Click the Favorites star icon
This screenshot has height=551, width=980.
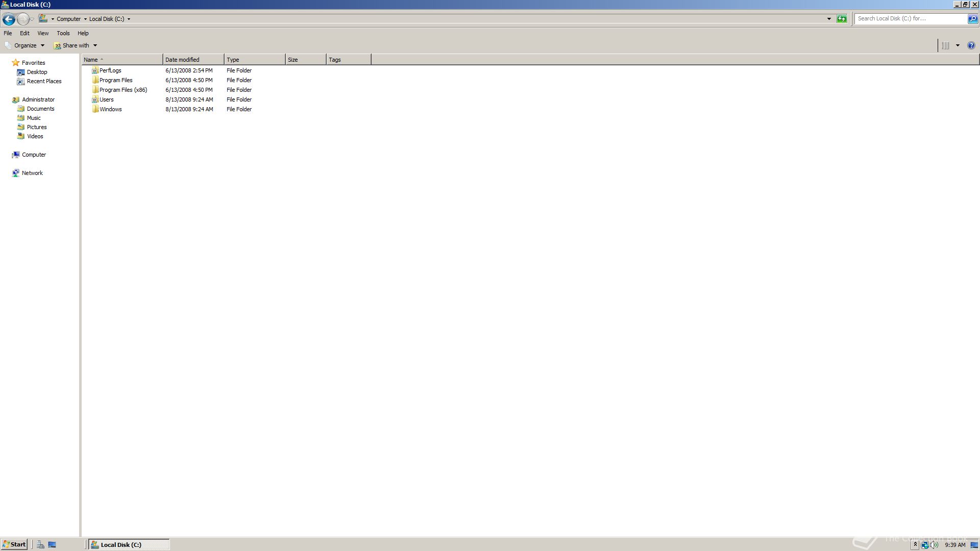(16, 63)
